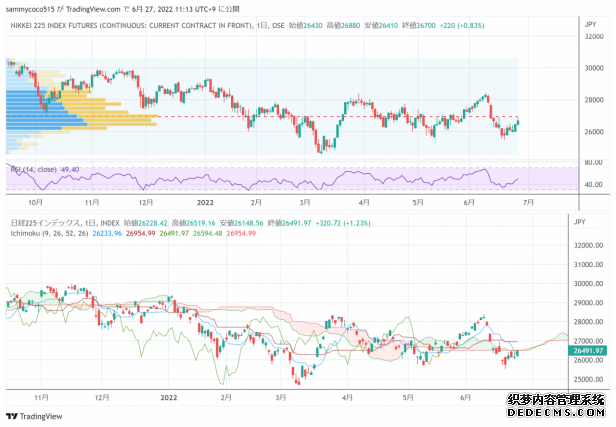The width and height of the screenshot is (616, 427).
Task: Click the 日経225インデックス chart title
Action: point(45,223)
